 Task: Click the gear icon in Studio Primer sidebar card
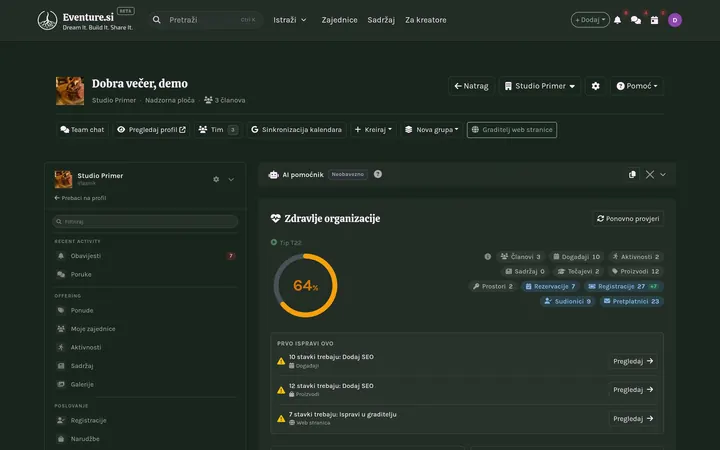[216, 179]
